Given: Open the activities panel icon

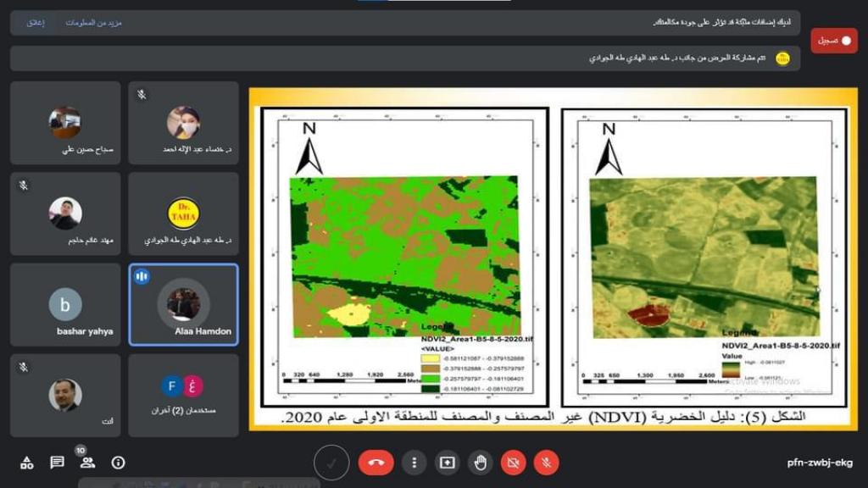Looking at the screenshot, I should (27, 463).
